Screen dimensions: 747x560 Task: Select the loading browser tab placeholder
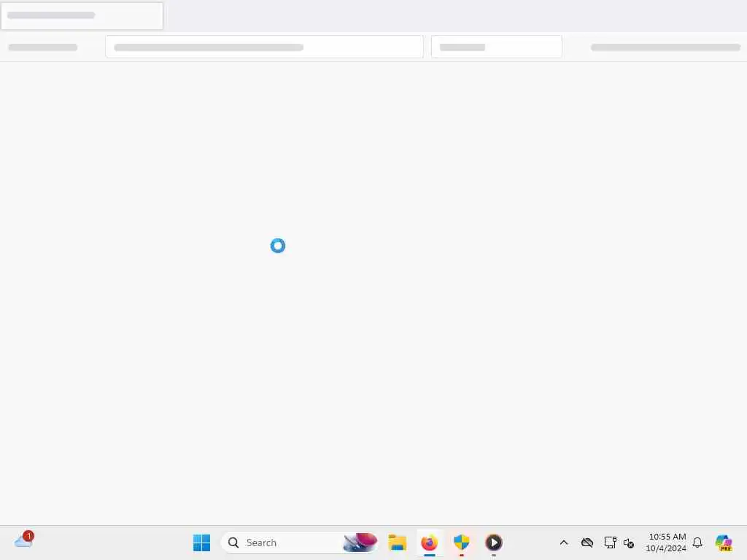pos(82,16)
